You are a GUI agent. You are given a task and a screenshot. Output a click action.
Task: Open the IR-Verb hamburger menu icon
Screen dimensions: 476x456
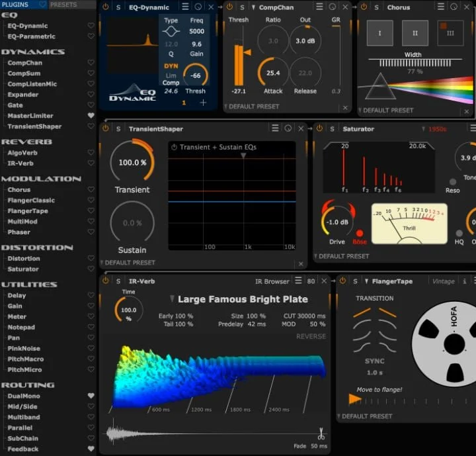(x=298, y=281)
